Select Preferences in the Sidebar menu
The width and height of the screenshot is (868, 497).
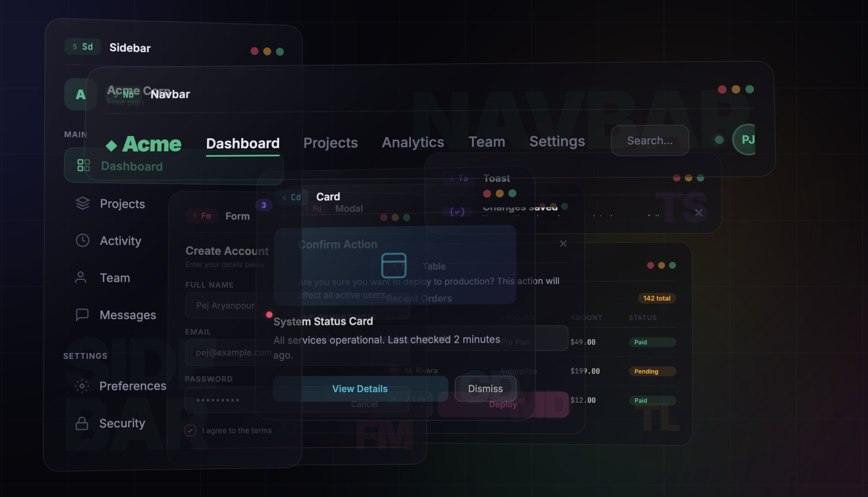(x=133, y=386)
